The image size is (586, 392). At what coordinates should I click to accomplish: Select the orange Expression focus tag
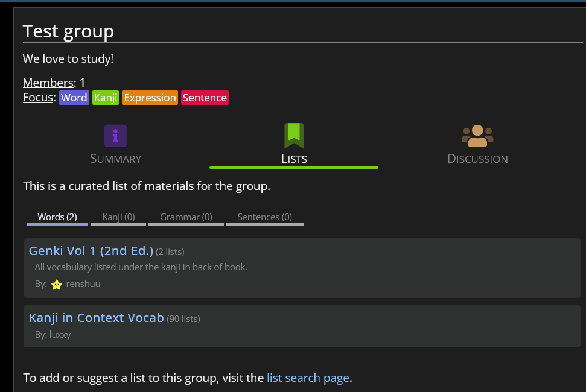(x=150, y=98)
